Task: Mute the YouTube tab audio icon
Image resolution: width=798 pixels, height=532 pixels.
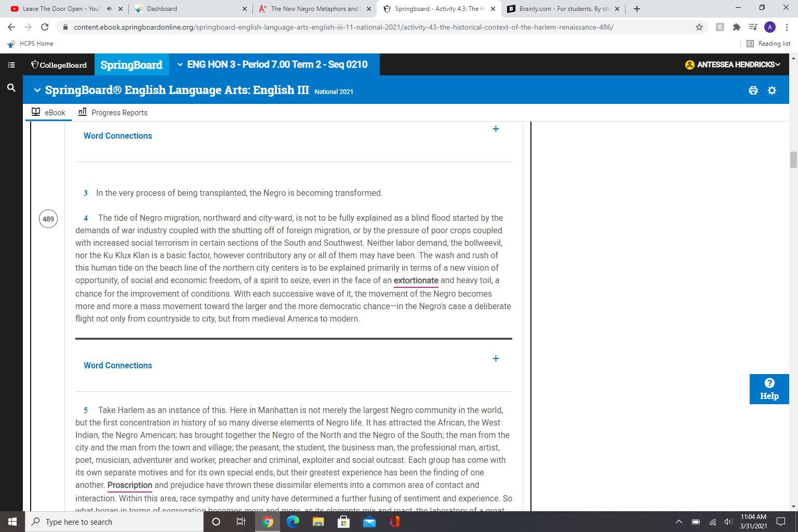Action: click(109, 8)
